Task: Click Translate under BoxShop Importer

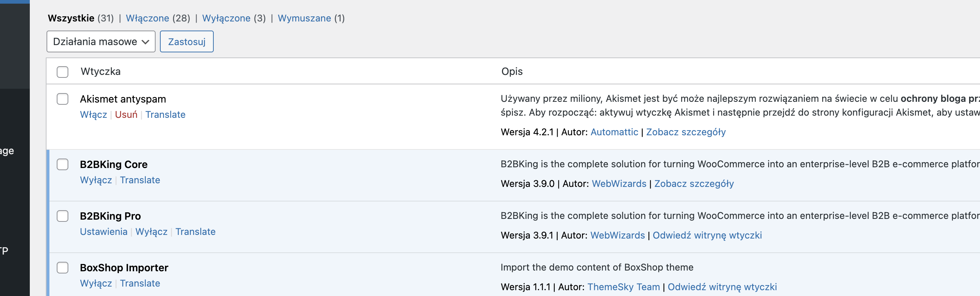Action: [x=140, y=283]
